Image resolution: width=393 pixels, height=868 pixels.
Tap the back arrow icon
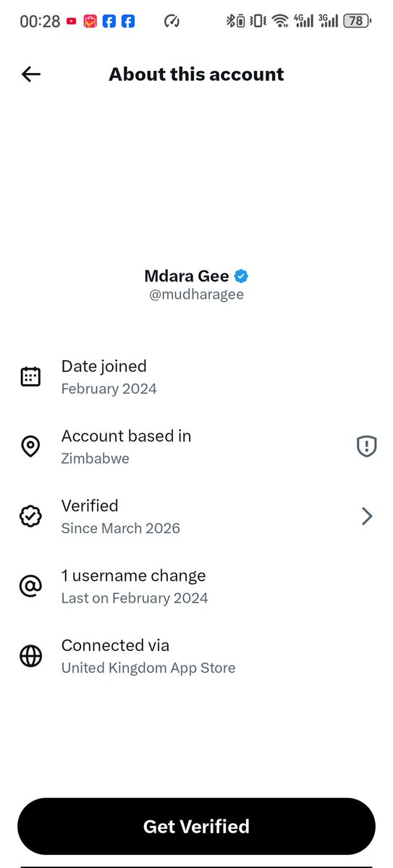pyautogui.click(x=31, y=74)
